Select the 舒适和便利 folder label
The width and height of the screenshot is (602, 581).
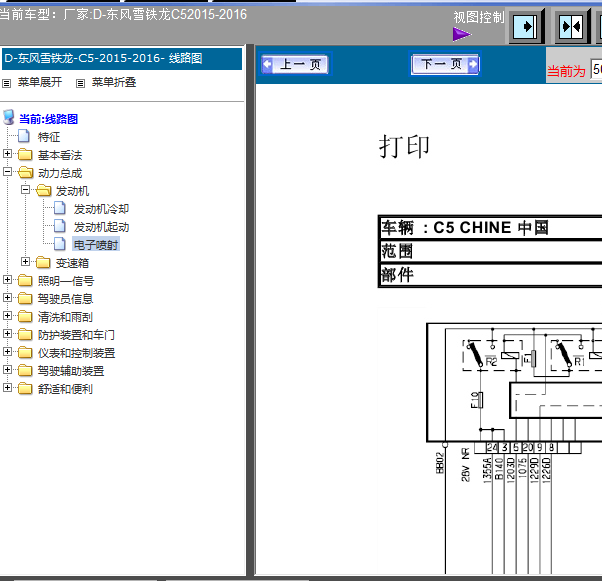65,389
